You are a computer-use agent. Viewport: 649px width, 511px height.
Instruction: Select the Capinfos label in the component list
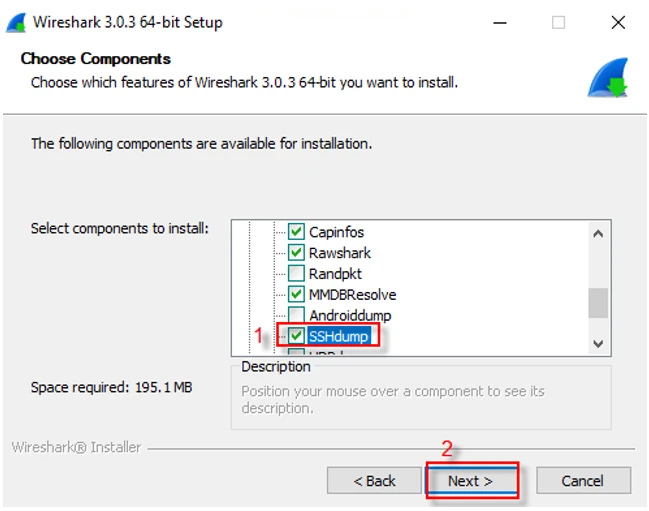click(336, 232)
